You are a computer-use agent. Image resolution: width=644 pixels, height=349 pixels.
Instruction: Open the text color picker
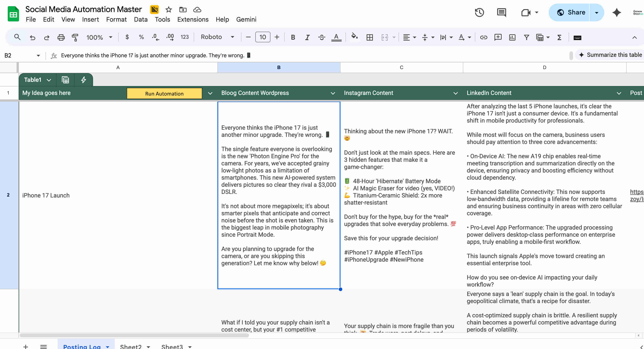tap(336, 37)
